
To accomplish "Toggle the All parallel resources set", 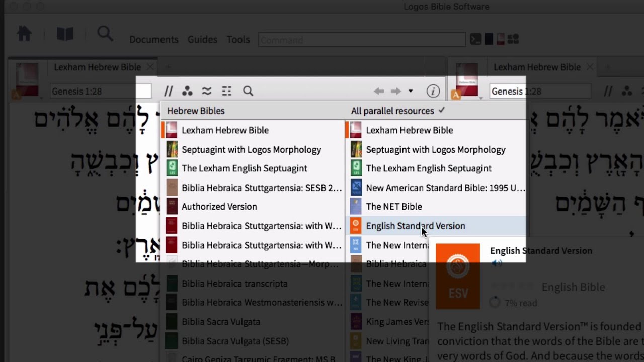I will click(398, 111).
